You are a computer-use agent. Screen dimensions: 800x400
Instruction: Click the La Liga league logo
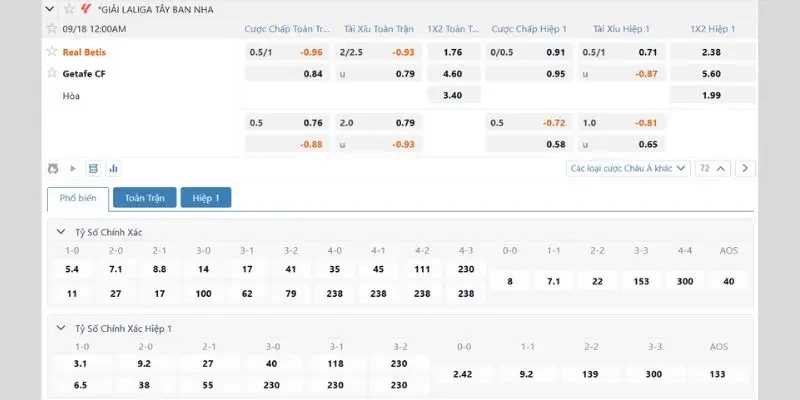(86, 9)
